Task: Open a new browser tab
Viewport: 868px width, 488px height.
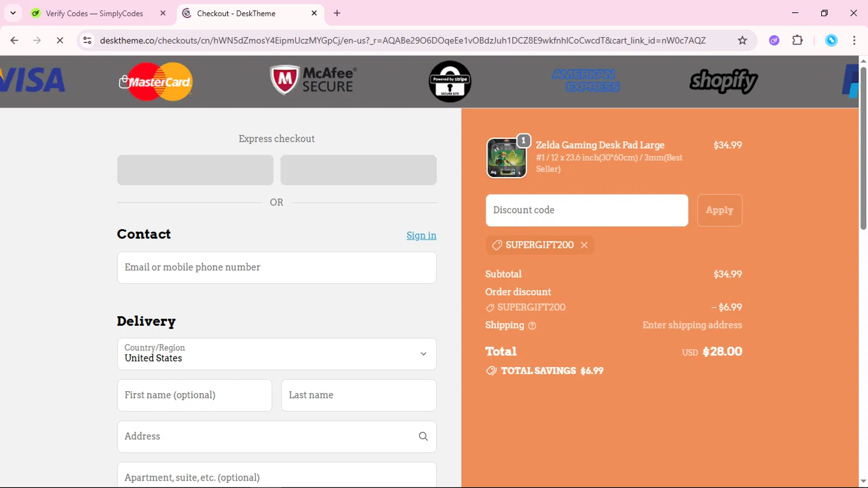Action: (x=337, y=13)
